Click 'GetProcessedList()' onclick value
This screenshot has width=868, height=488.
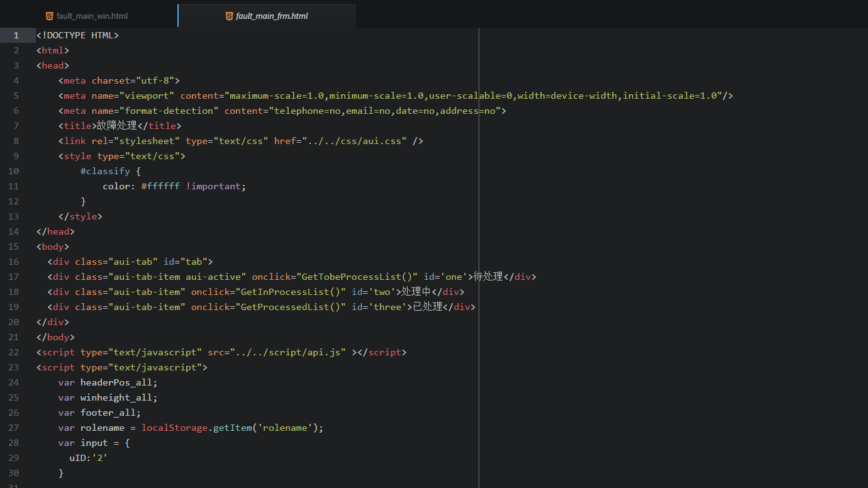291,307
